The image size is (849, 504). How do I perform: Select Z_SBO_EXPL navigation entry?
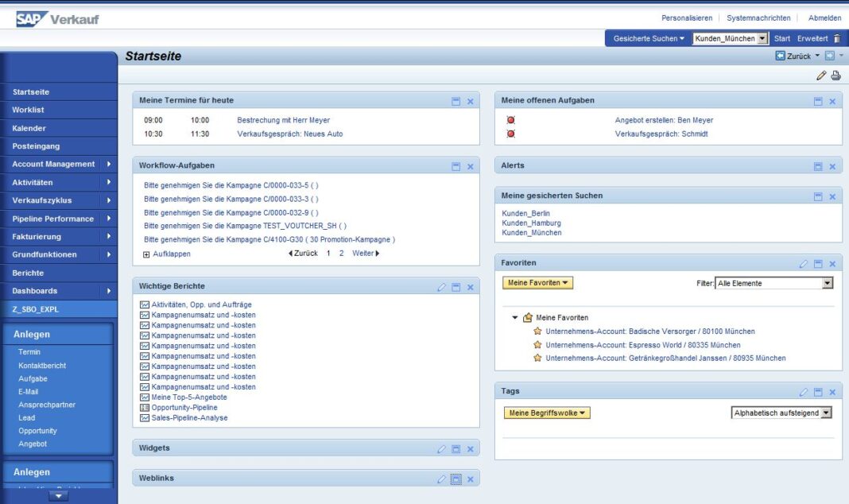pyautogui.click(x=36, y=309)
